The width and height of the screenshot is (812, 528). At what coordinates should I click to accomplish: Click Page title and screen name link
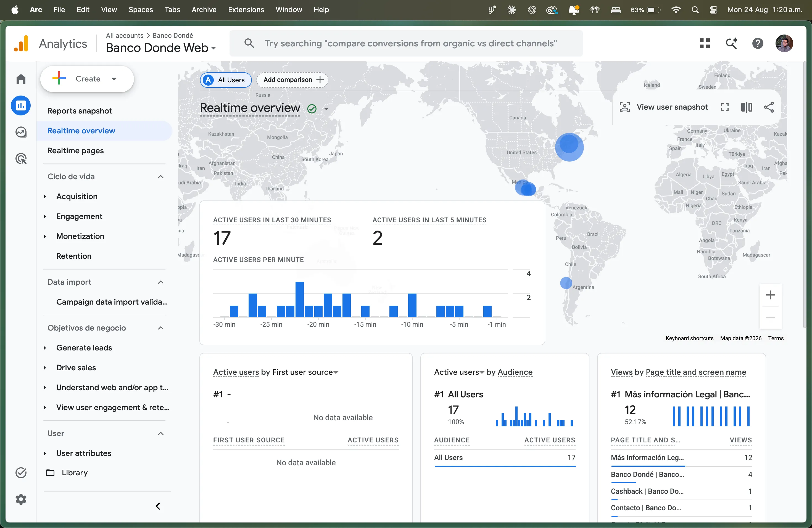pos(696,372)
